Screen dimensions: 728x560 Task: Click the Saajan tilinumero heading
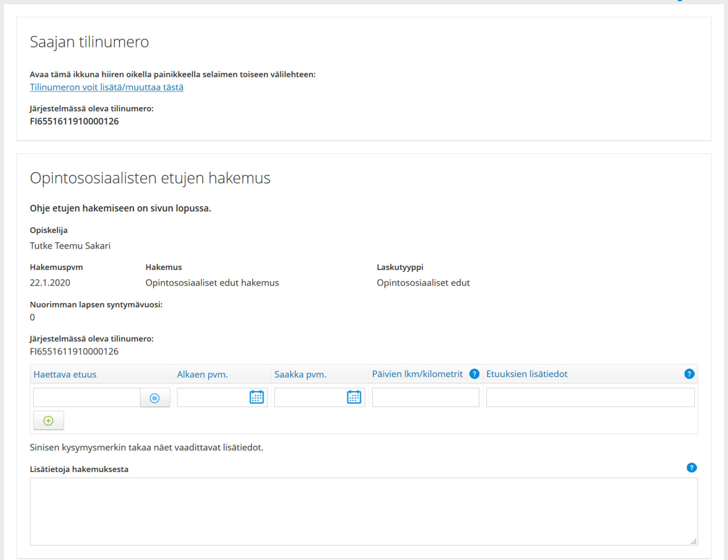(89, 41)
